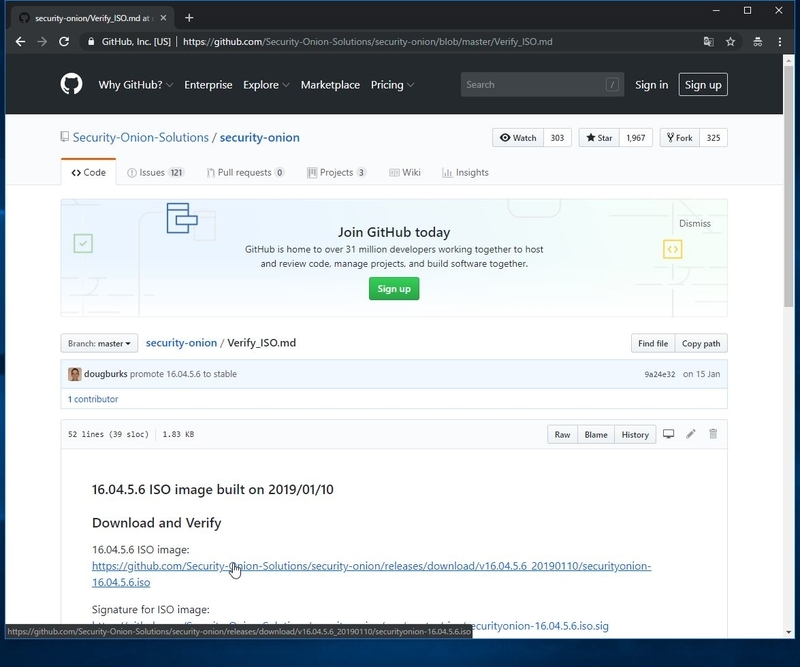Open the Blame view
This screenshot has width=800, height=667.
click(596, 435)
